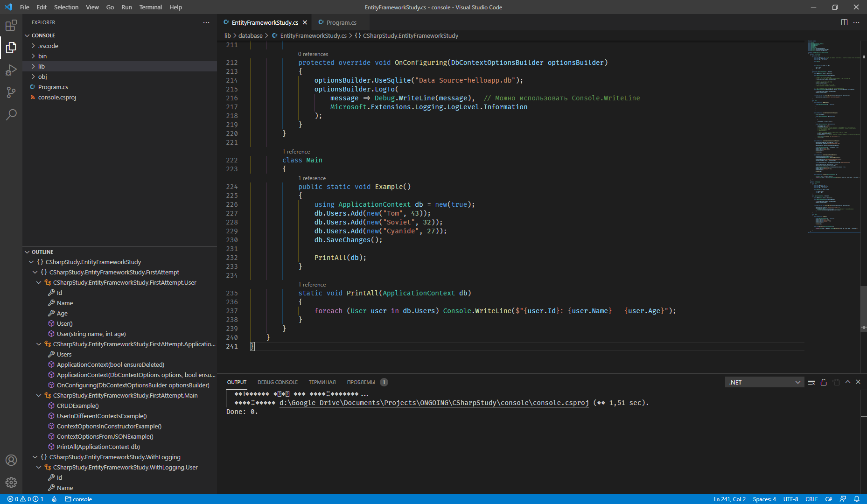The image size is (867, 504).
Task: Open the .NET output channel dropdown
Action: [764, 382]
